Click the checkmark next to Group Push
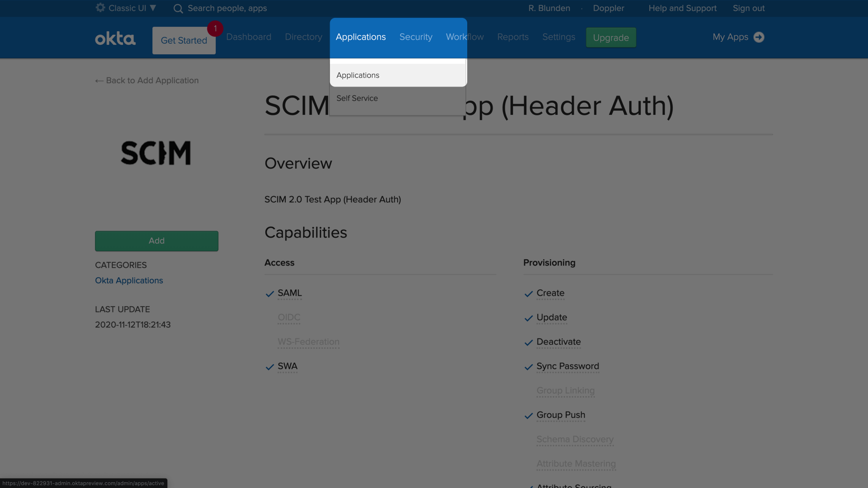This screenshot has width=868, height=488. [528, 416]
